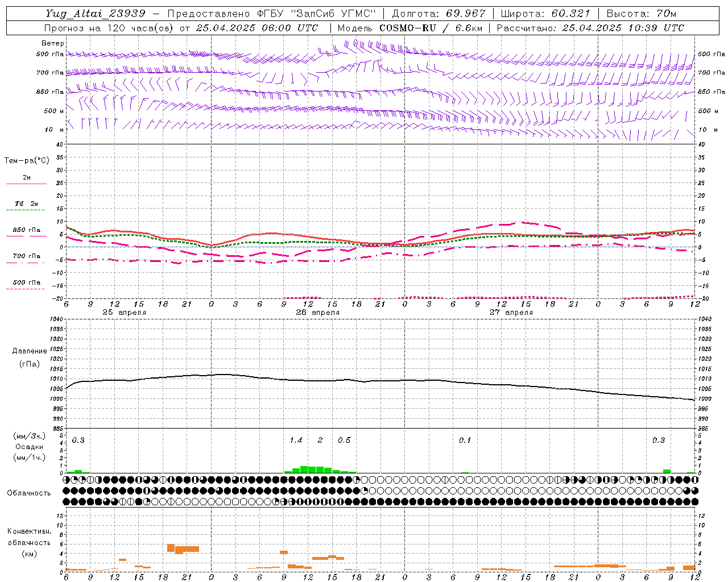Click the solid red 2м legend line

(26, 184)
